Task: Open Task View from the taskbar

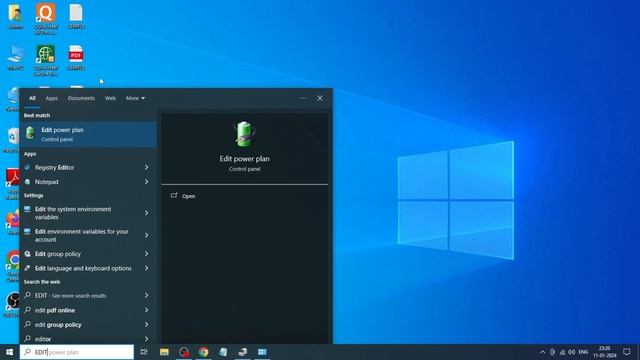Action: point(144,352)
